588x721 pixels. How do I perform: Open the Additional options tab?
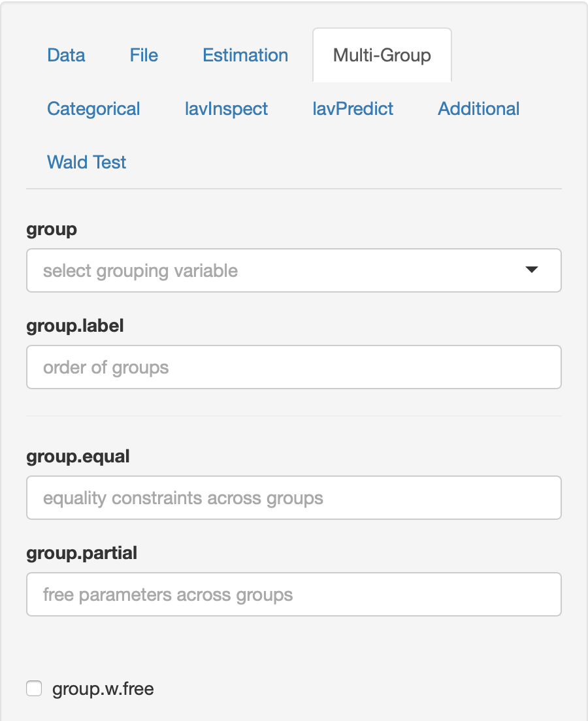click(x=478, y=109)
